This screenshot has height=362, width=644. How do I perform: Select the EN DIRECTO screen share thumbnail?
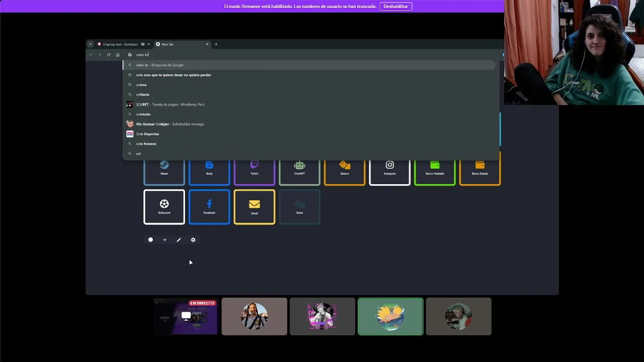coord(186,316)
